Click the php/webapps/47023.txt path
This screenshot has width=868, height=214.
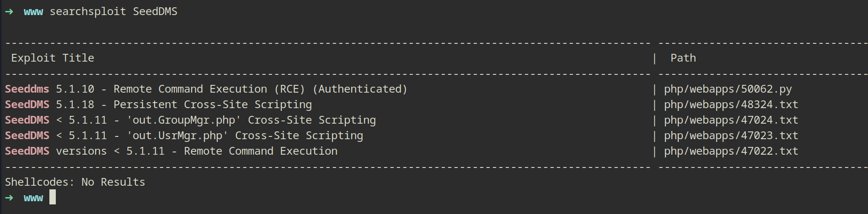click(x=731, y=136)
